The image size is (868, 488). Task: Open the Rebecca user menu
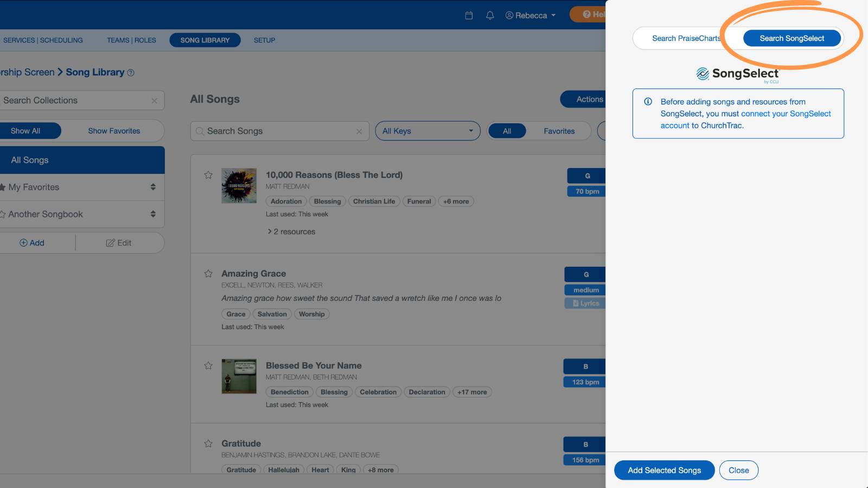[x=531, y=15]
